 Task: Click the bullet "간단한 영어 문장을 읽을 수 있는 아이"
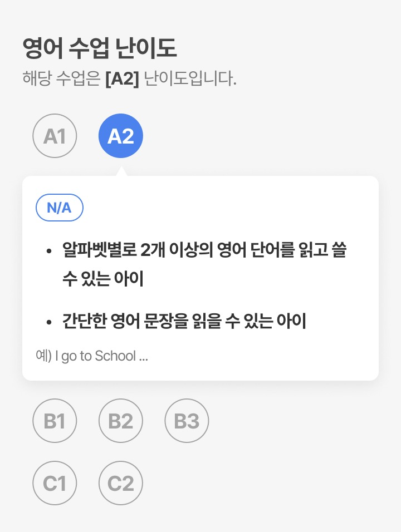184,321
